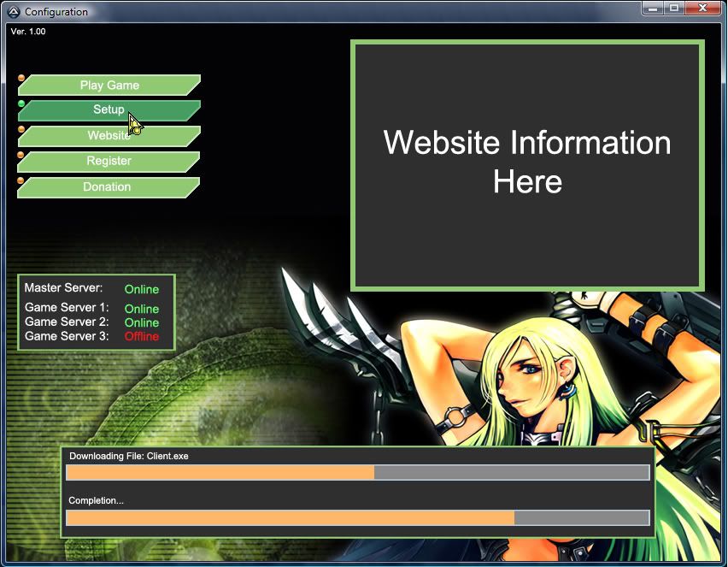Click the Website Information Here panel
Viewport: 728px width, 567px height.
[x=527, y=165]
